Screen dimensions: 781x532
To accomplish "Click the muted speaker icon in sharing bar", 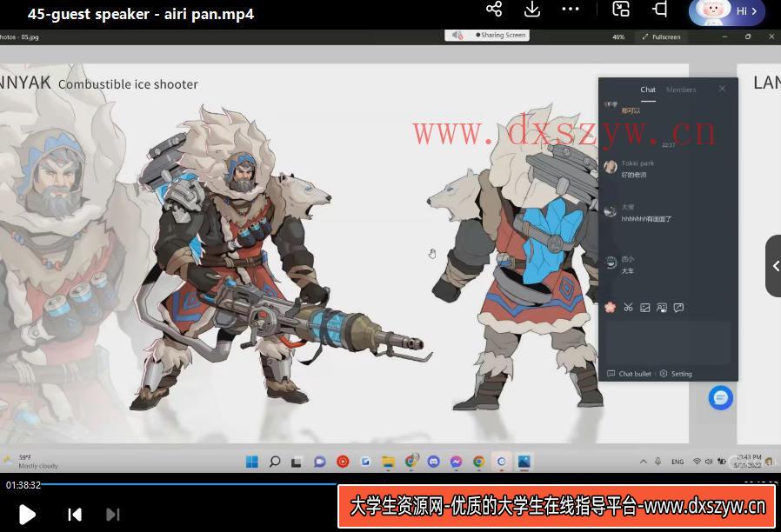I will point(457,36).
